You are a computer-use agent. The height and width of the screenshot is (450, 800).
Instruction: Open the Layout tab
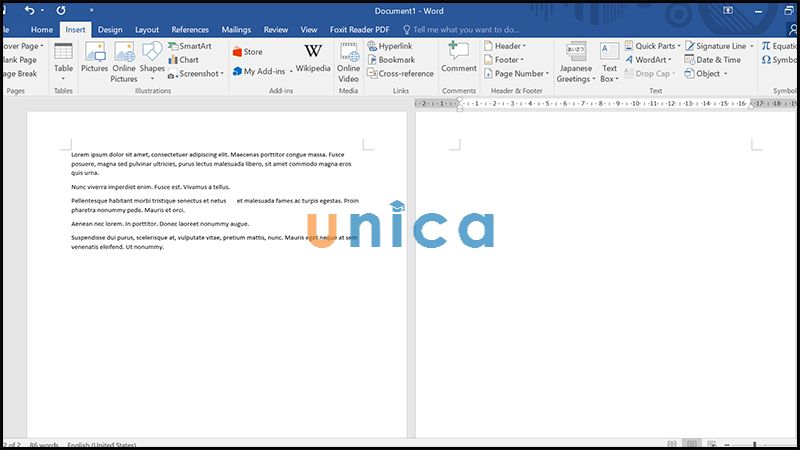(x=147, y=30)
